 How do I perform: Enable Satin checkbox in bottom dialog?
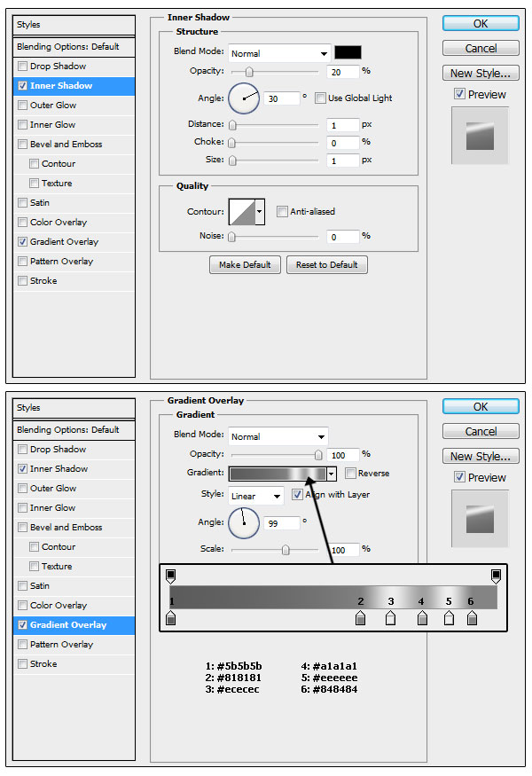[23, 585]
